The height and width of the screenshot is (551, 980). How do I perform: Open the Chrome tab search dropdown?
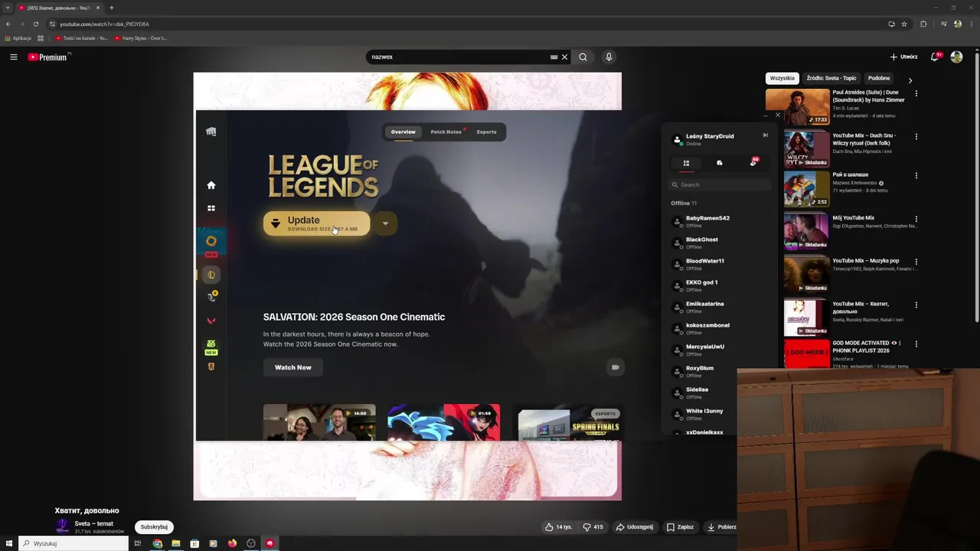pyautogui.click(x=8, y=8)
